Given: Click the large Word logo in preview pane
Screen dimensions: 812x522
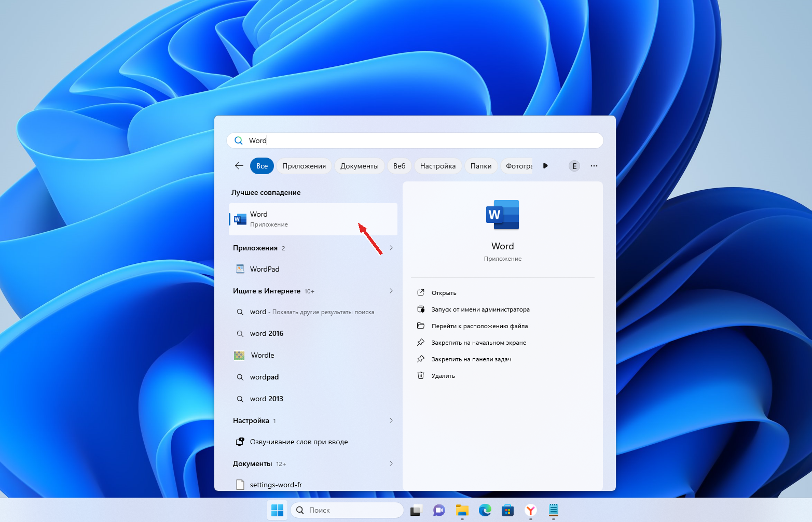Looking at the screenshot, I should click(503, 215).
